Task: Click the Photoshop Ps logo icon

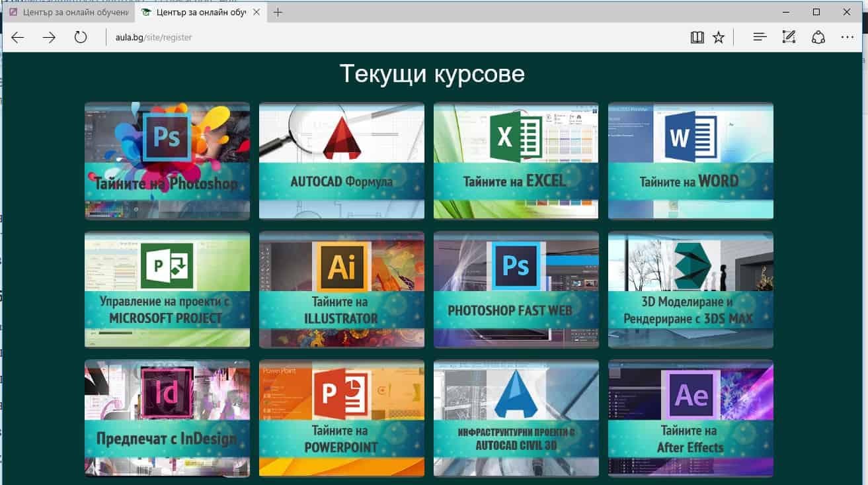Action: pos(167,137)
